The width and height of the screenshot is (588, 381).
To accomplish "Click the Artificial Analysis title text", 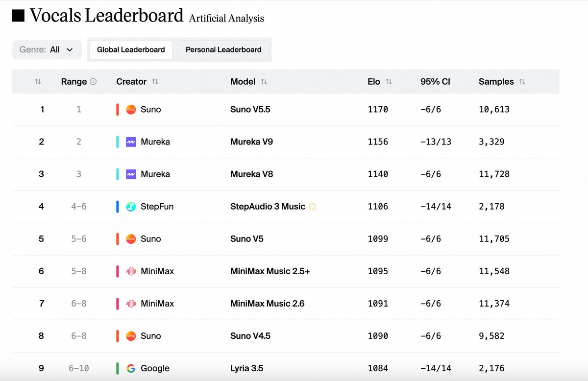I will [226, 19].
